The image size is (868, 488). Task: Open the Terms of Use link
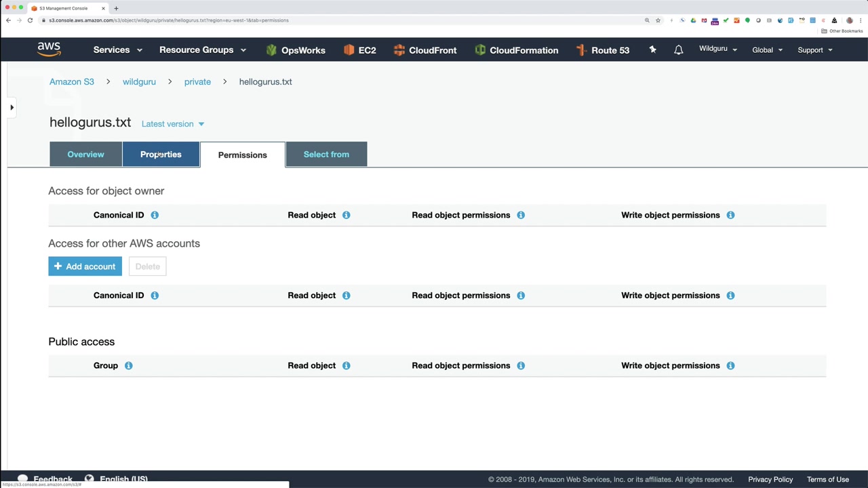[x=828, y=480]
